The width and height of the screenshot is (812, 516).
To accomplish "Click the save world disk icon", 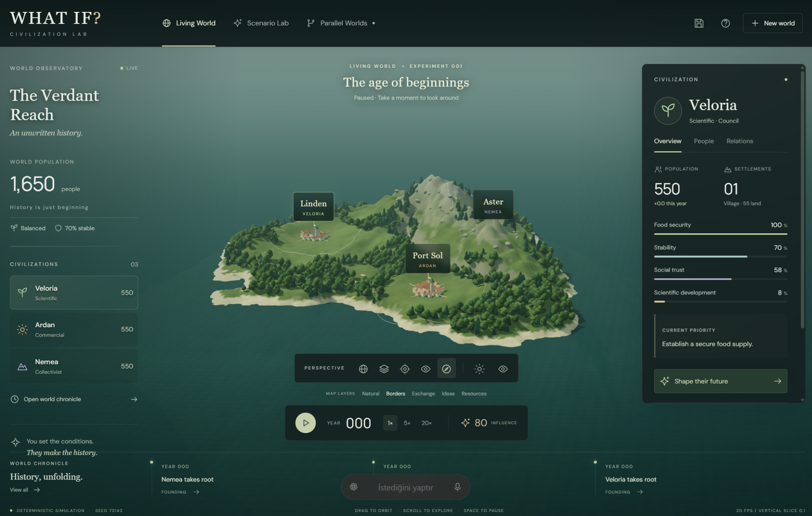I will pos(699,23).
